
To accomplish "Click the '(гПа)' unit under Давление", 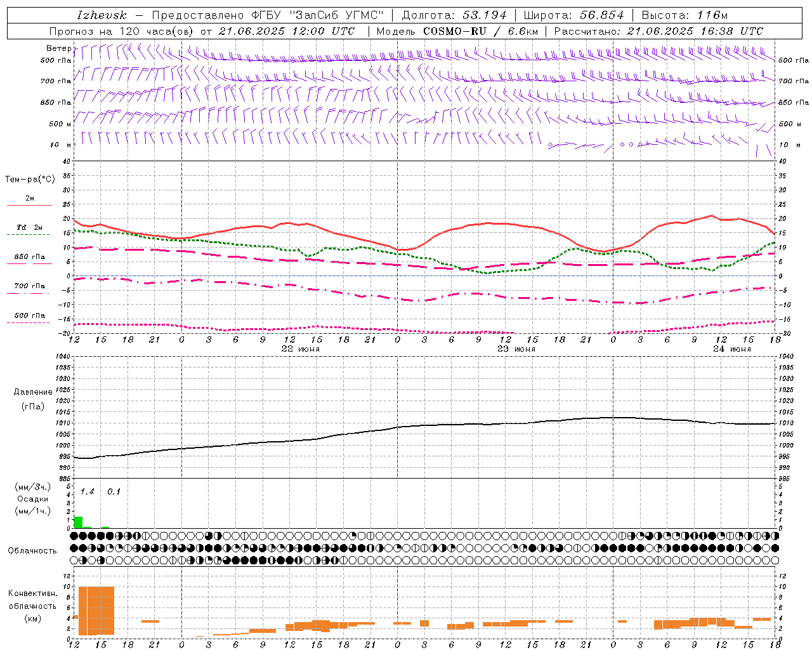I will pyautogui.click(x=33, y=407).
